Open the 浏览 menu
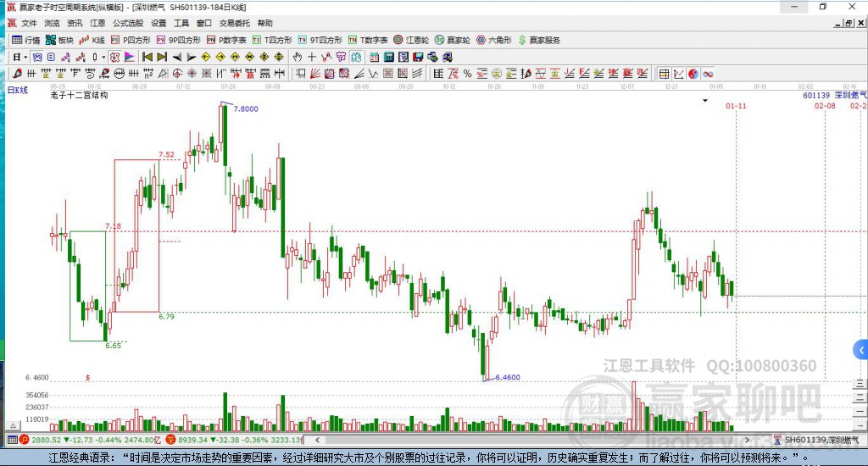 [x=52, y=23]
